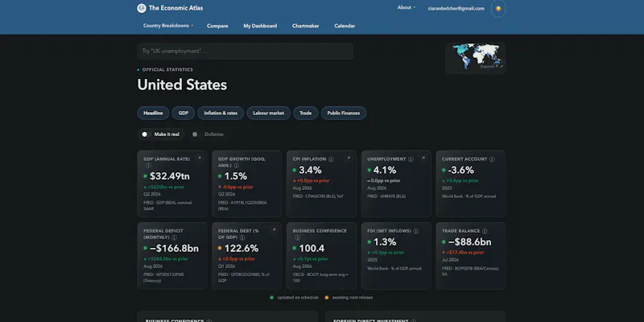Screen dimensions: 644x322
Task: Open My Dashboard in the nav bar
Action: (260, 26)
